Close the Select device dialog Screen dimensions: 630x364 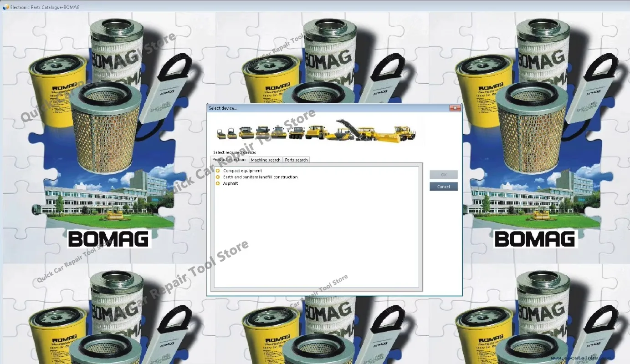point(455,108)
